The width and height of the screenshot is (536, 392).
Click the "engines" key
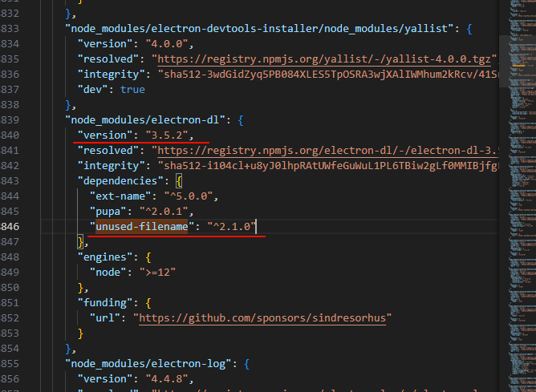tap(105, 257)
